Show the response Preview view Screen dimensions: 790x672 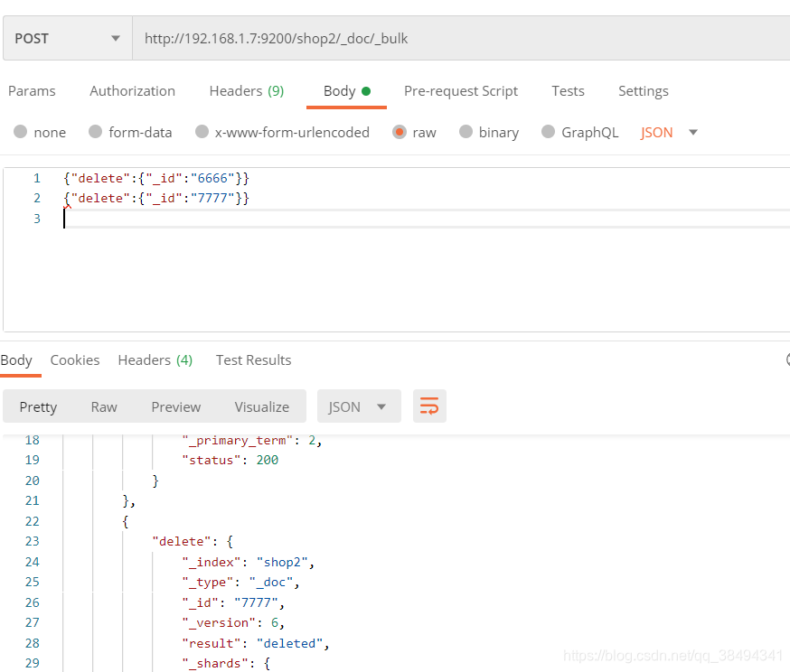(x=176, y=406)
